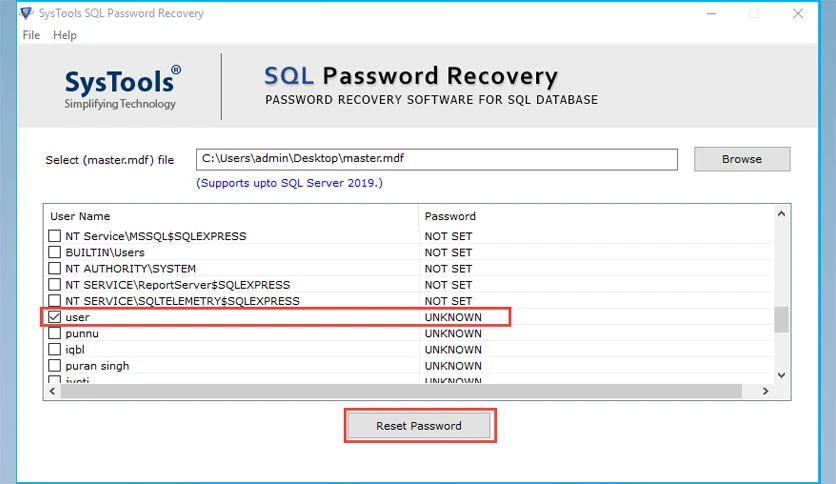This screenshot has width=836, height=484.
Task: Check the NT AUTHORITY\SYSTEM checkbox
Action: point(54,268)
